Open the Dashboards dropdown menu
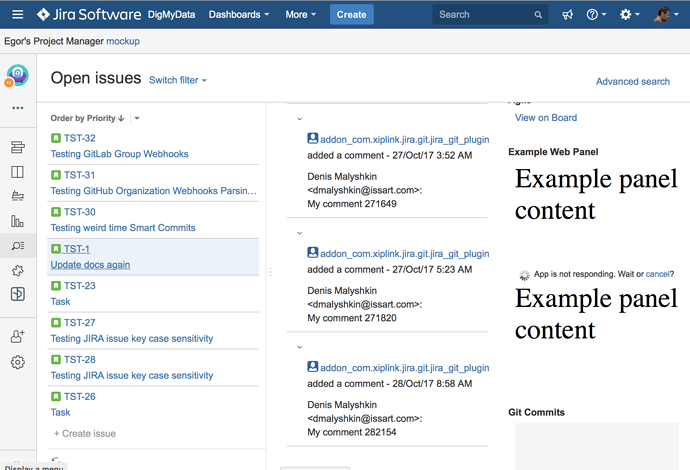 239,15
